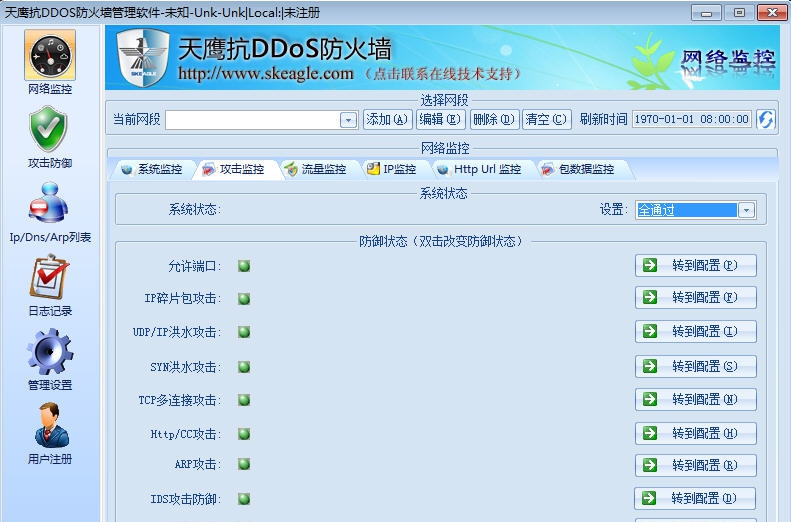The image size is (791, 522).
Task: Minimize the 天鹰抗DDOS防火墙 window
Action: [x=706, y=13]
